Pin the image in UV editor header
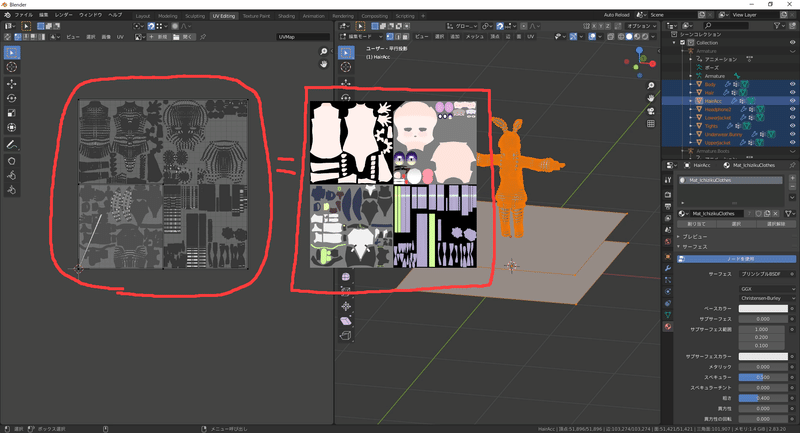Viewport: 800px width, 433px height. (x=203, y=37)
